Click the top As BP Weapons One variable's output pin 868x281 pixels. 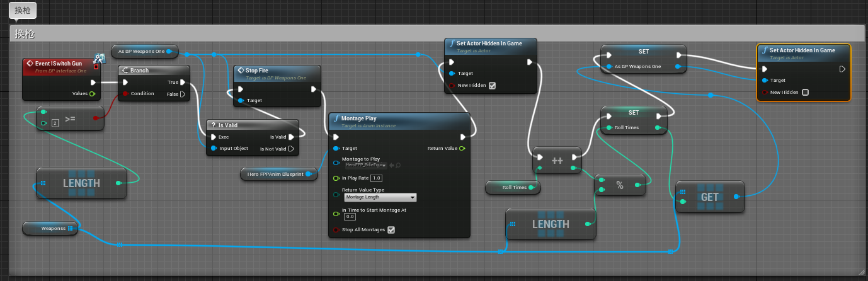[169, 50]
